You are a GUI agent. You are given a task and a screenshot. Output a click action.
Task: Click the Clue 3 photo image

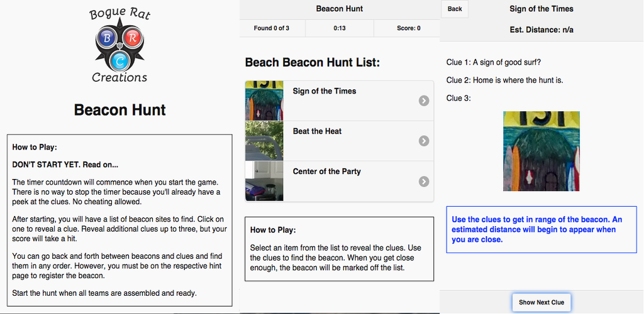click(541, 151)
